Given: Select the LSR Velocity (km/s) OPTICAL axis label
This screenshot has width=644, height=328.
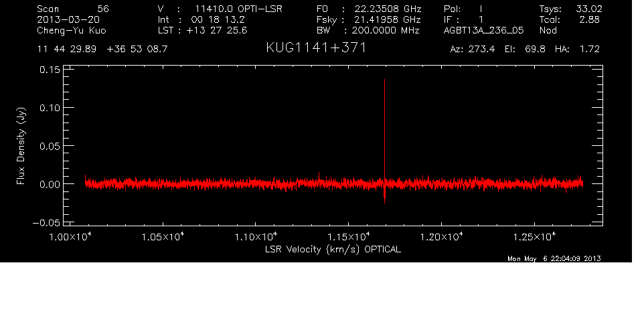Looking at the screenshot, I should 333,249.
